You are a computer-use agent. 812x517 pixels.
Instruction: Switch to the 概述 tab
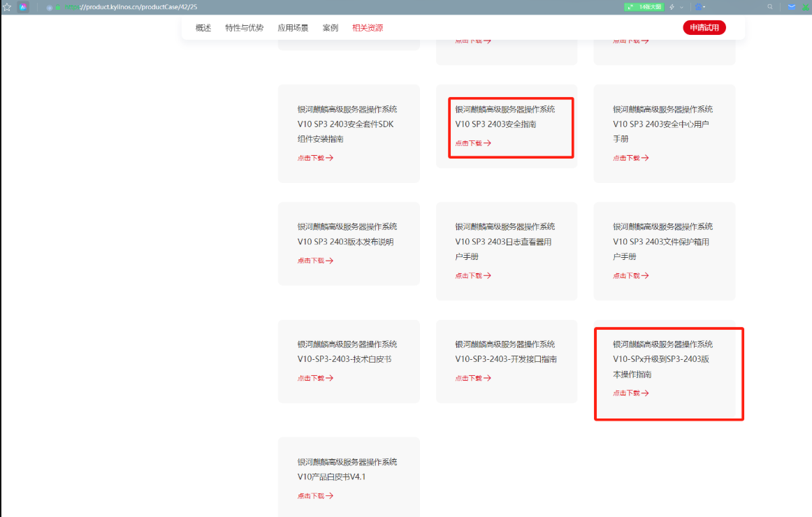click(x=203, y=28)
